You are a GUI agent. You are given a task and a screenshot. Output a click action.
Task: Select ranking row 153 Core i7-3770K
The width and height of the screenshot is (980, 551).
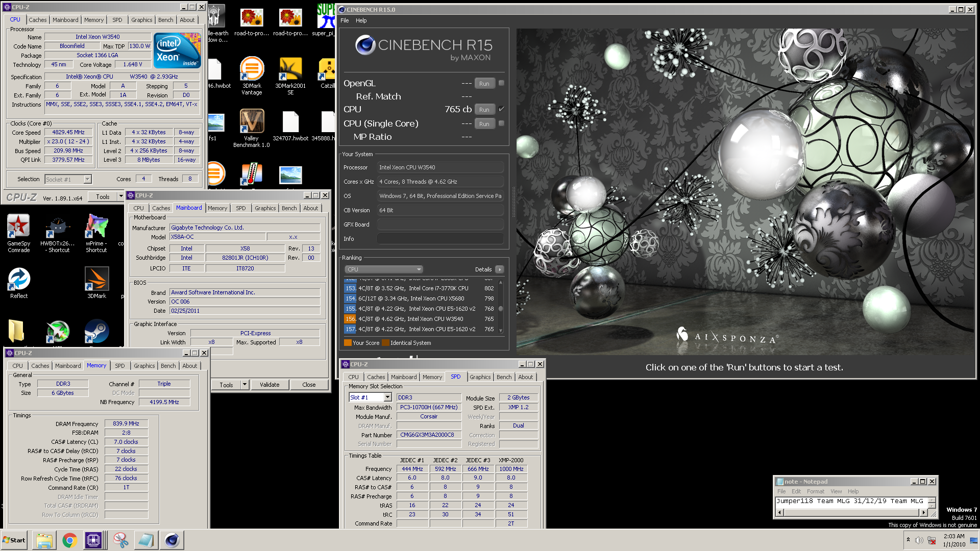point(420,288)
